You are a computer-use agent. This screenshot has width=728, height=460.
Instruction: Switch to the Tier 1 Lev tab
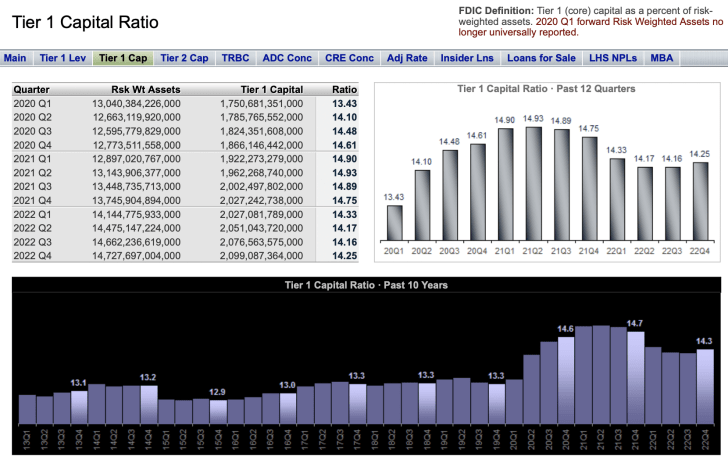62,58
